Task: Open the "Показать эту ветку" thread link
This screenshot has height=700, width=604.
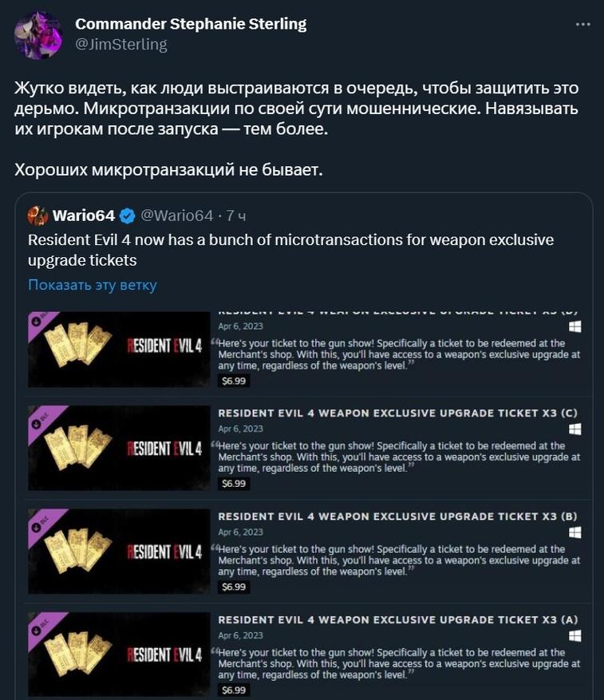Action: [x=93, y=285]
